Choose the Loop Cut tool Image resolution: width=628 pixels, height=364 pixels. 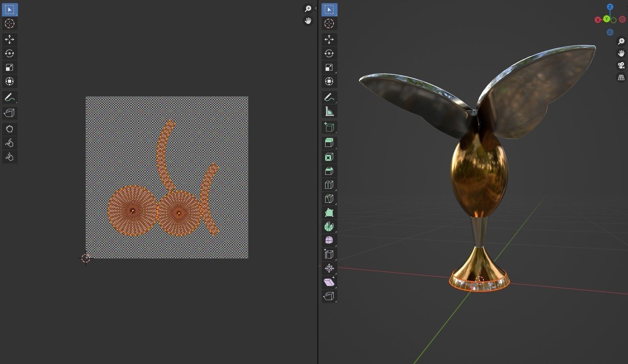(x=329, y=185)
